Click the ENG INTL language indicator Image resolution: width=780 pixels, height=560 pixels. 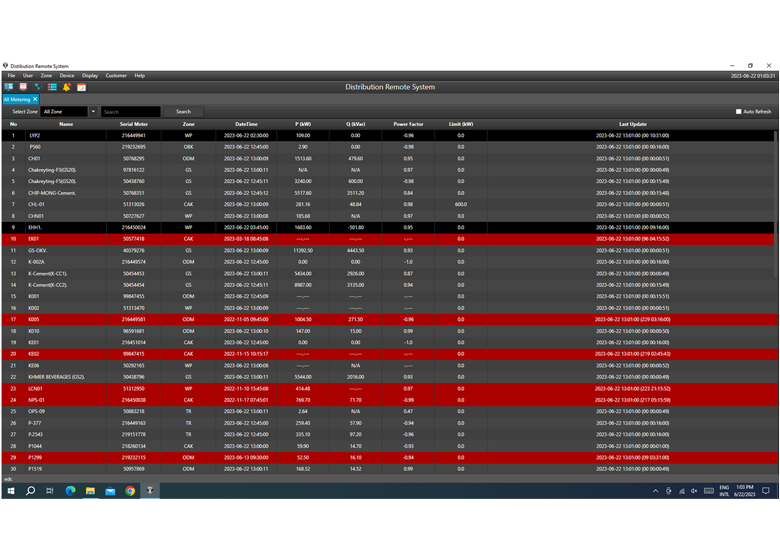tap(724, 491)
